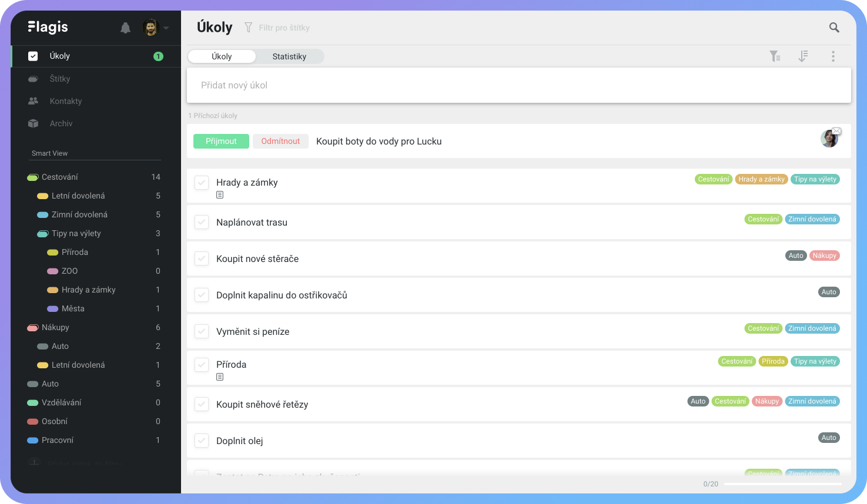The image size is (867, 504).
Task: Select Auto under Nákupy in sidebar
Action: 60,346
